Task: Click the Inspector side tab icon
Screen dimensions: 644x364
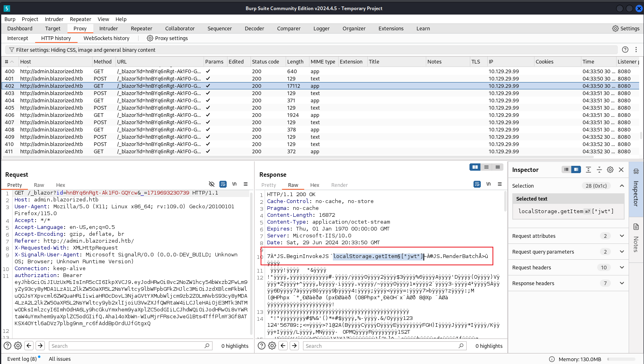Action: point(636,171)
